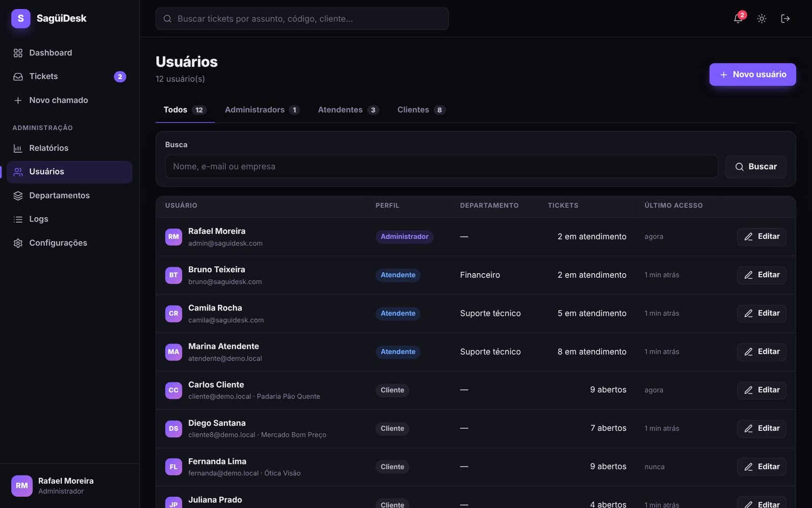Edit user Marina Atendente
Screen dimensions: 812x508
(762, 352)
